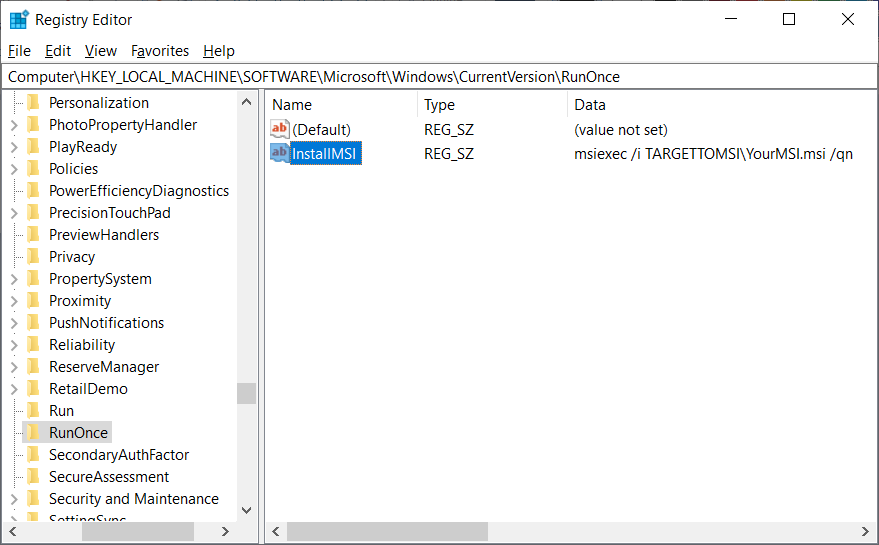
Task: Click the SecondaryAuthFactor folder icon
Action: pyautogui.click(x=34, y=455)
